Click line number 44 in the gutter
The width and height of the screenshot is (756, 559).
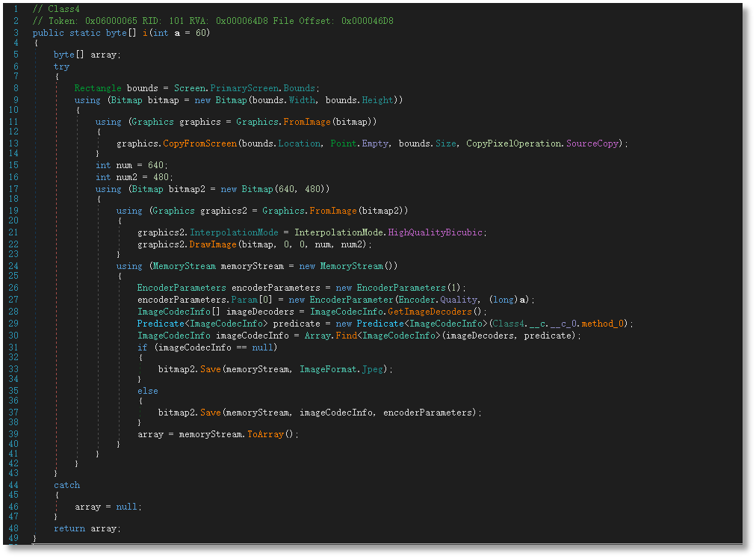point(13,485)
